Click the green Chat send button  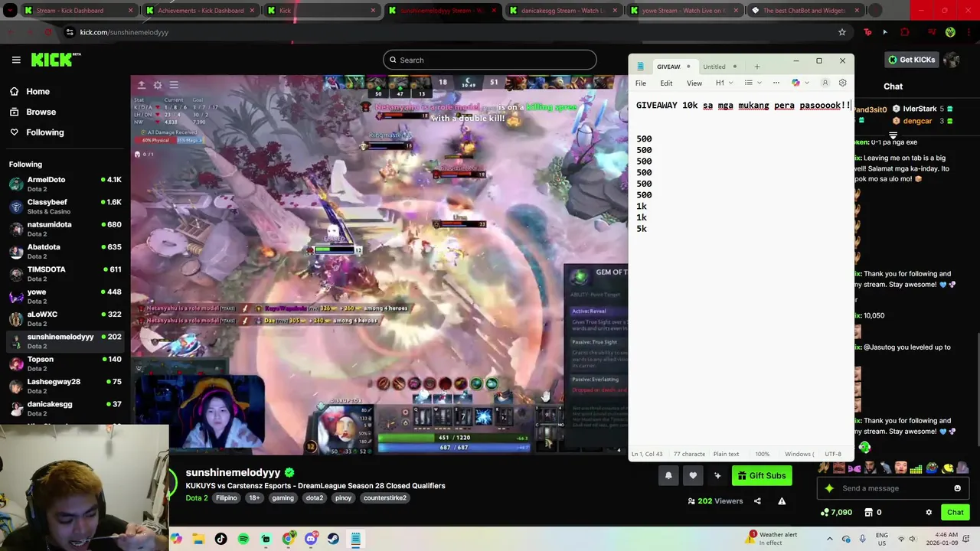pos(955,512)
